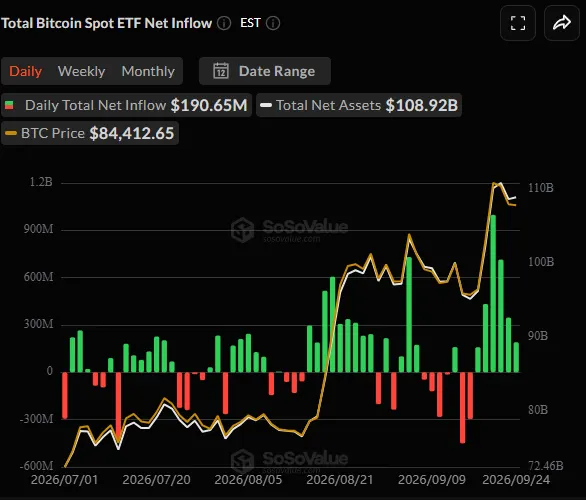Click the calendar icon in Date Range
Viewport: 586px width, 500px height.
220,71
